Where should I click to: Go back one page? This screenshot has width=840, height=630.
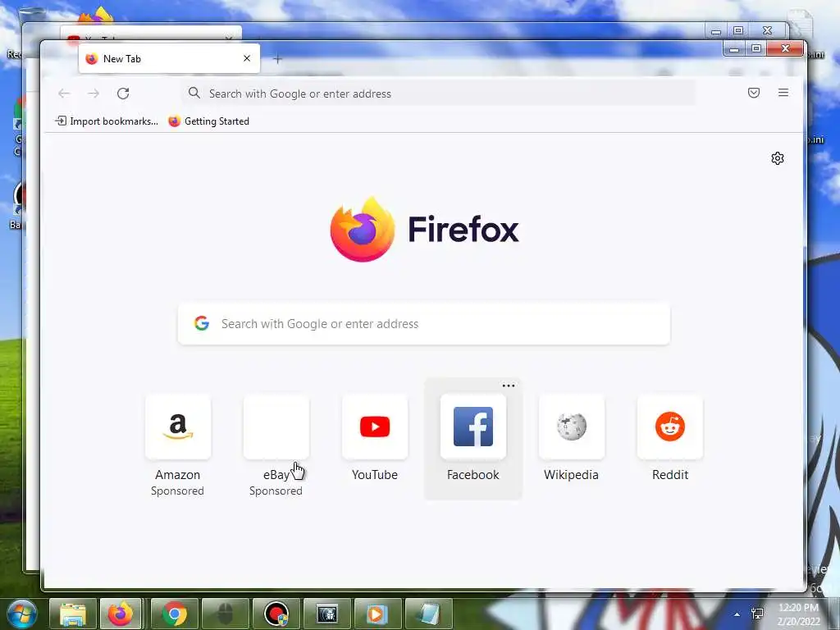64,94
